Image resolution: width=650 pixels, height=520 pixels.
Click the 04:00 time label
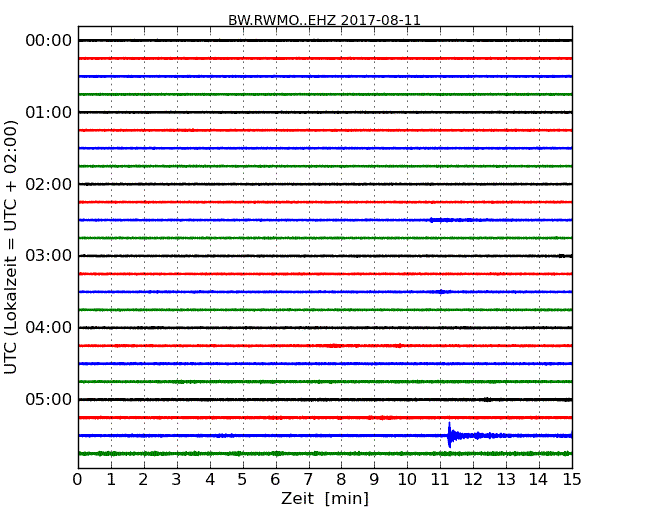pyautogui.click(x=49, y=328)
